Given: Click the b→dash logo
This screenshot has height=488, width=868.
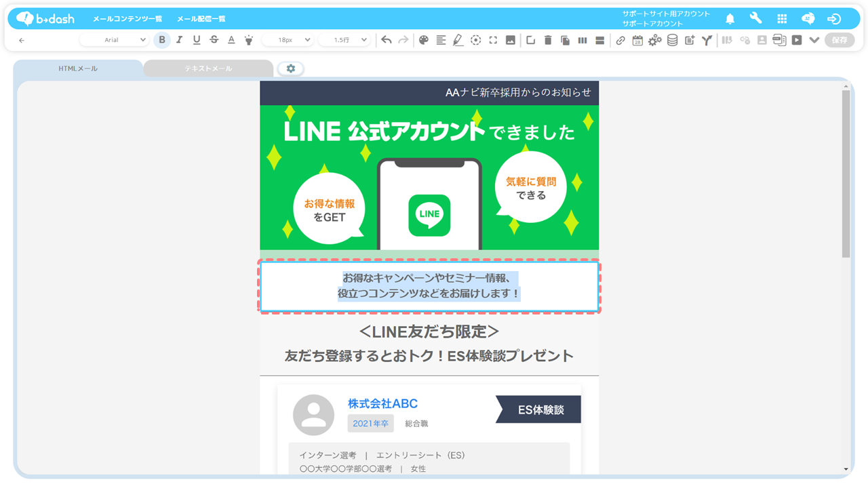Looking at the screenshot, I should pyautogui.click(x=45, y=18).
